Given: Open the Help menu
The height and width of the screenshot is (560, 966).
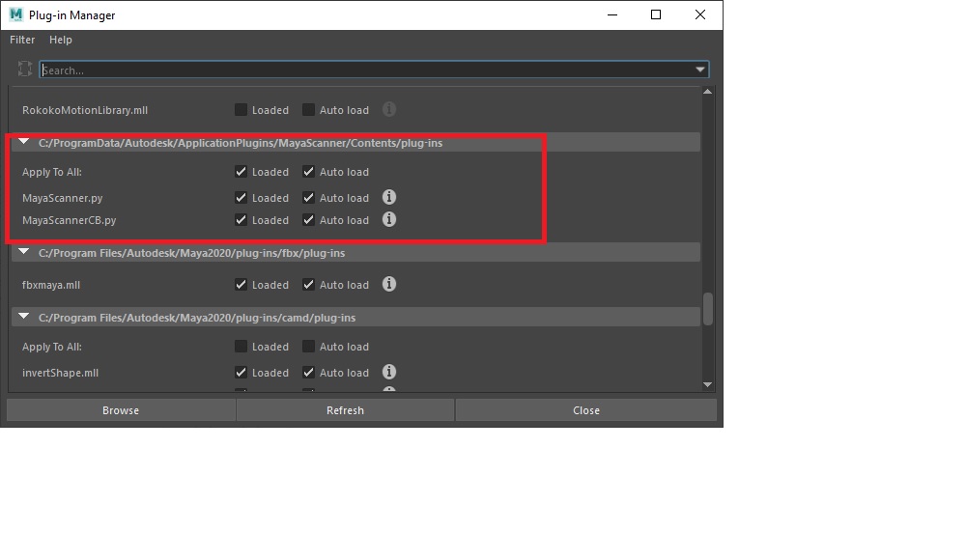Looking at the screenshot, I should pos(60,40).
